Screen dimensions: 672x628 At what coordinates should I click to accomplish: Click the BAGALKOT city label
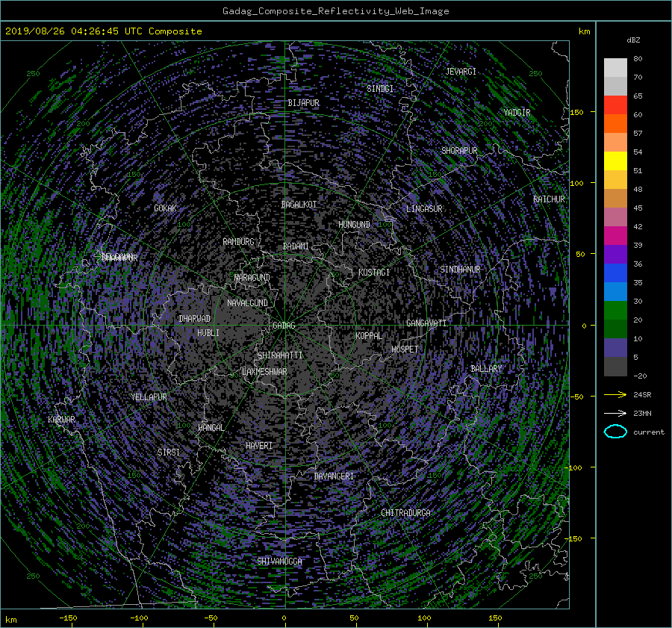point(299,205)
